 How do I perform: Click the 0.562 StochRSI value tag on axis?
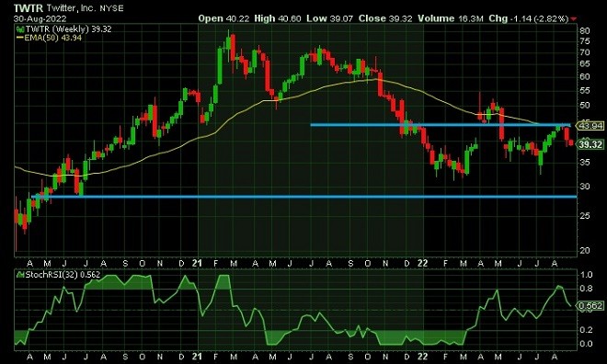(x=590, y=306)
